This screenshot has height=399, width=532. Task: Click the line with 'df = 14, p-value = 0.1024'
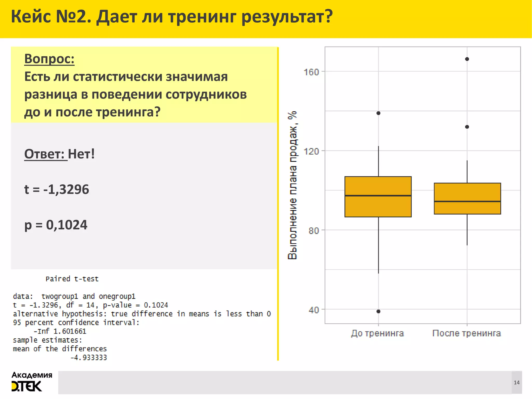point(90,305)
